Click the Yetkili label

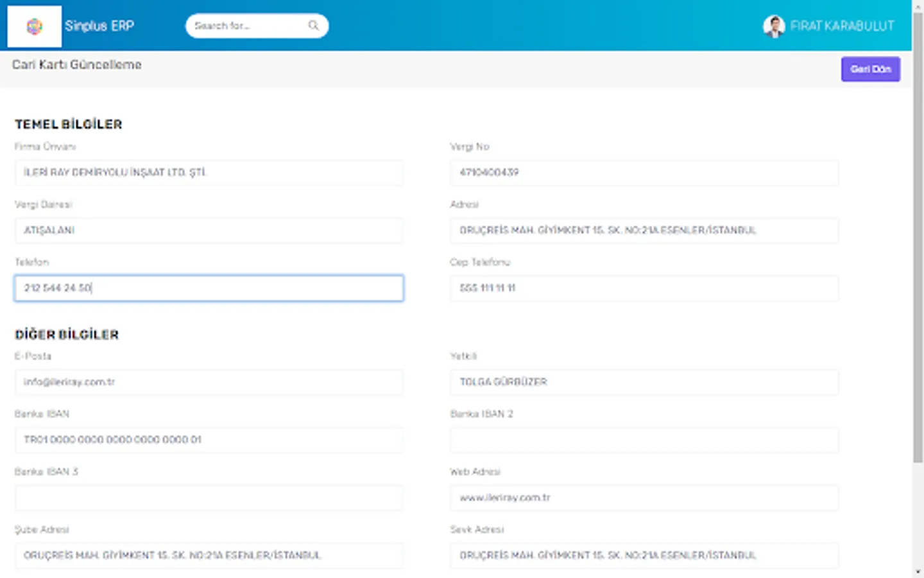coord(463,356)
